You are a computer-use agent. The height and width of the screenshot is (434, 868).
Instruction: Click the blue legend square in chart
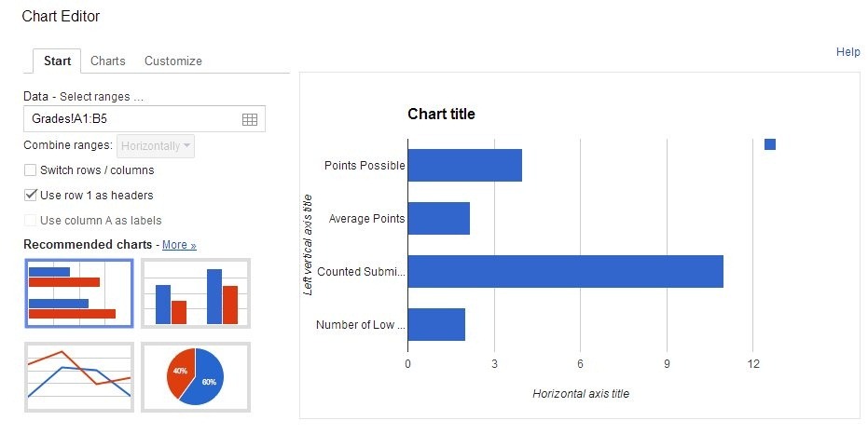(x=769, y=144)
